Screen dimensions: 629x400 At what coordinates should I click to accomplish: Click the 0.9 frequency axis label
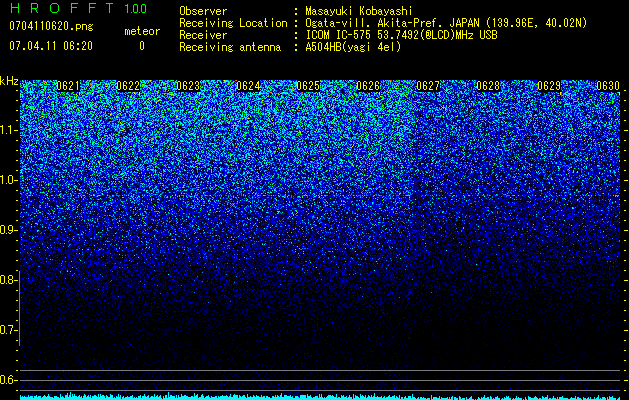coord(8,230)
